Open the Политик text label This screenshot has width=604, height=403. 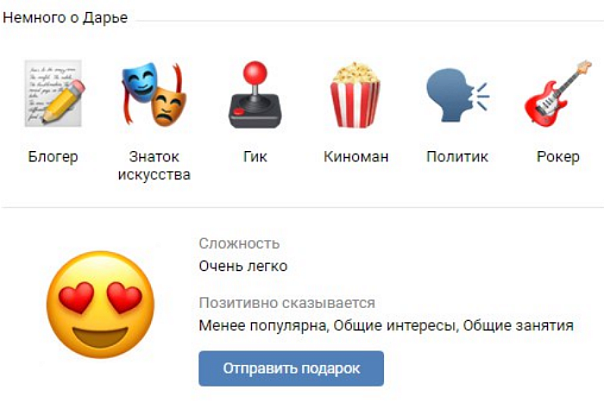coord(457,157)
